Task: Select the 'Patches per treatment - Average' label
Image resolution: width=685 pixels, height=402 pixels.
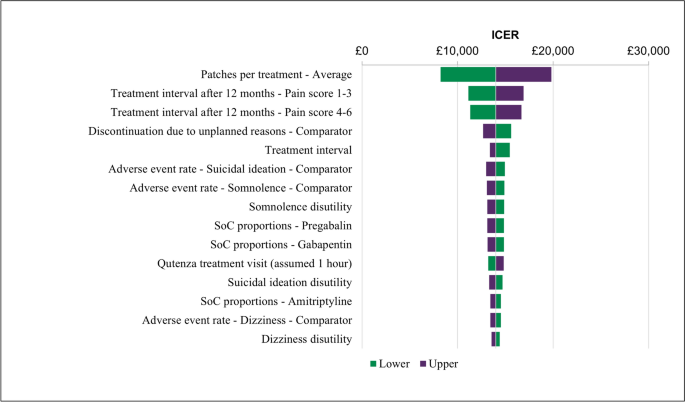Action: click(x=276, y=74)
